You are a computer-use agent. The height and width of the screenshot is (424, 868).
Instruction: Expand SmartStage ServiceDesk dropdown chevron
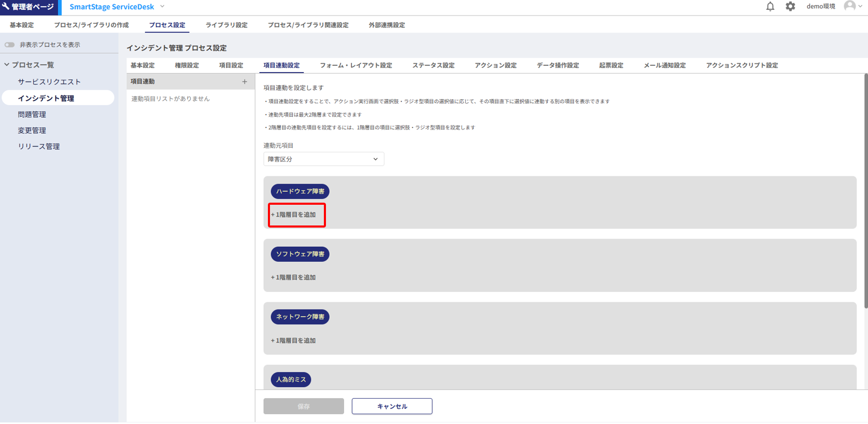(x=162, y=7)
